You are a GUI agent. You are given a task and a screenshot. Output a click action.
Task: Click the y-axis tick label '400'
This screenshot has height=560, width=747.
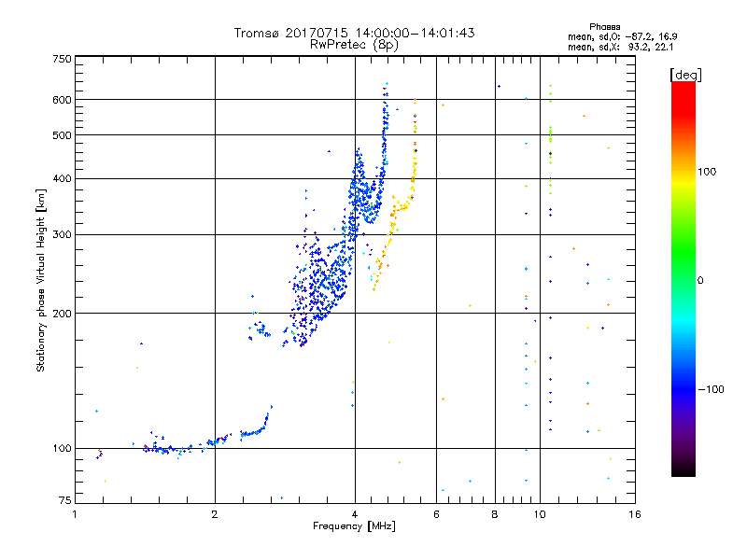pos(62,179)
